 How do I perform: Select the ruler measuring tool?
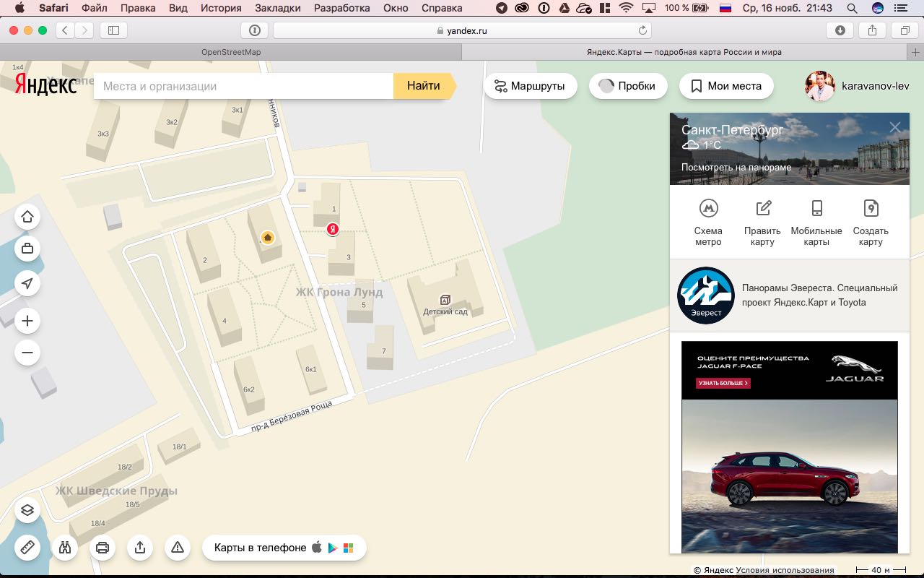[27, 548]
